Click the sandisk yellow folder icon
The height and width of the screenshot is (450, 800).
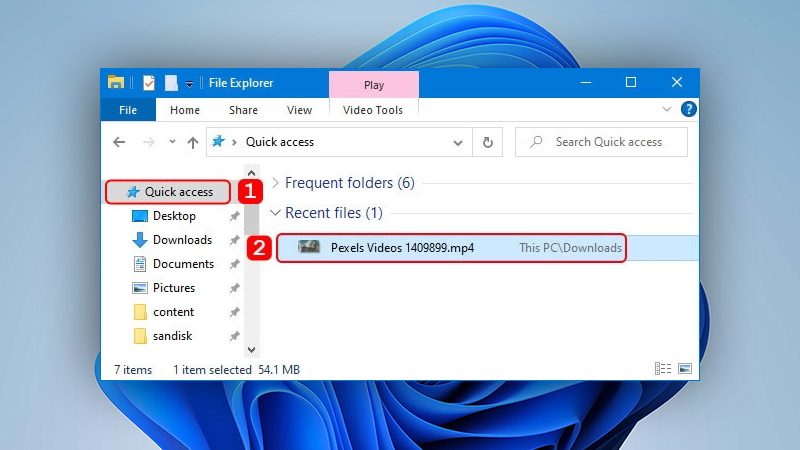pos(140,336)
